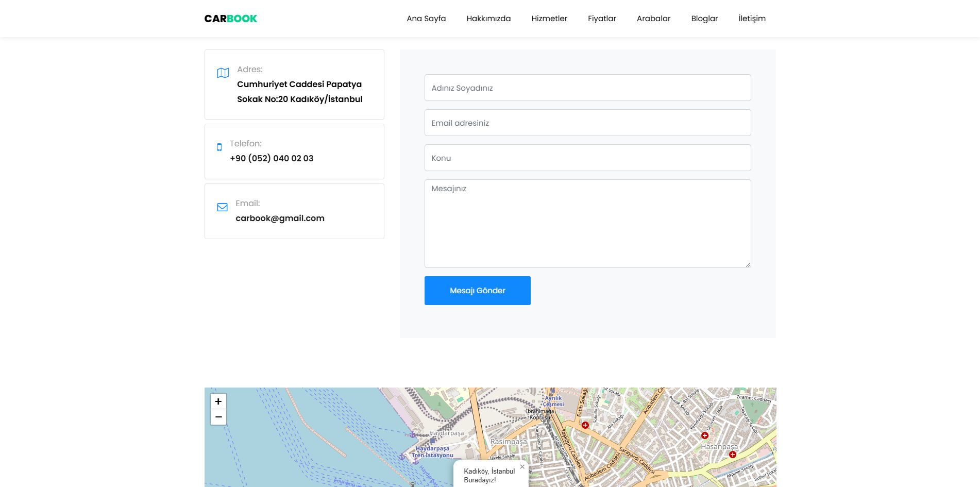Click the envelope icon beside Email

point(222,207)
